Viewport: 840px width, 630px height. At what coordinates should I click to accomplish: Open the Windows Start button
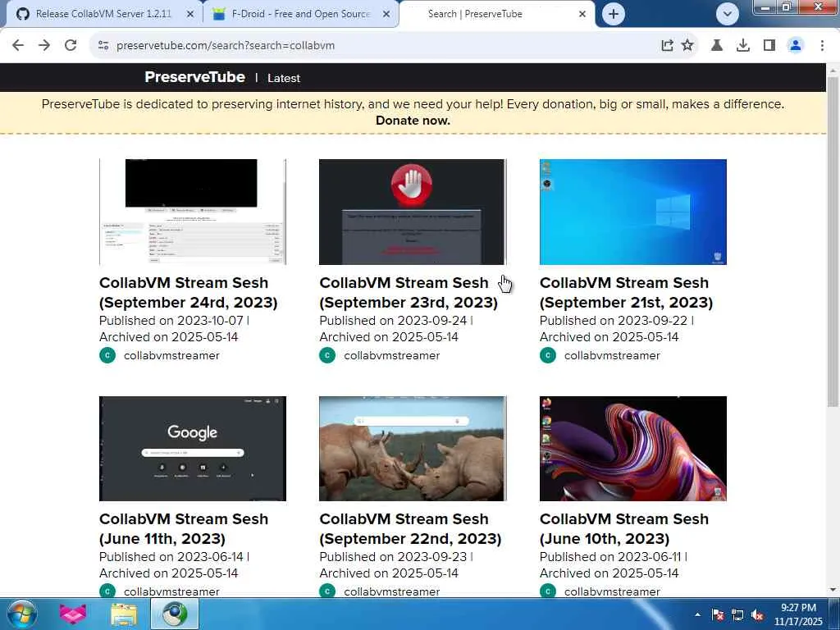[x=21, y=614]
